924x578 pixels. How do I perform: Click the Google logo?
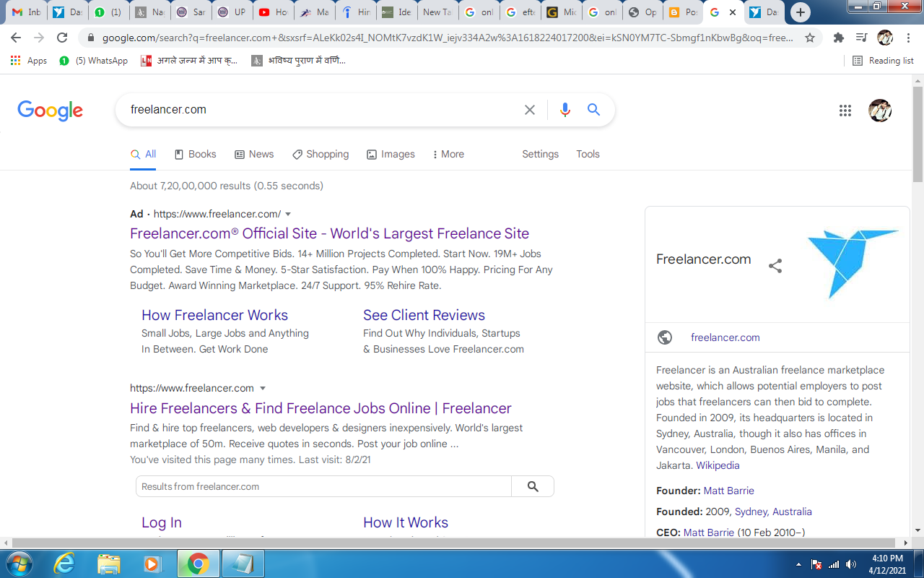point(51,111)
